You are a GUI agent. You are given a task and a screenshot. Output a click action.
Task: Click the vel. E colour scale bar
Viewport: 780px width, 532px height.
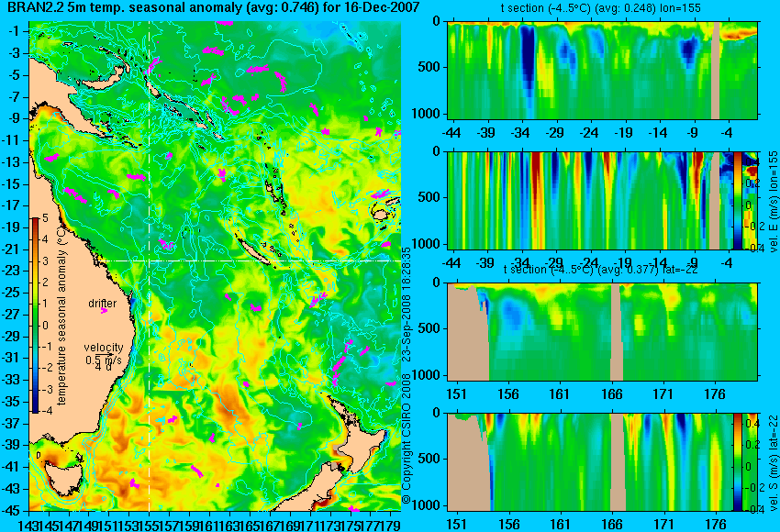pyautogui.click(x=738, y=200)
